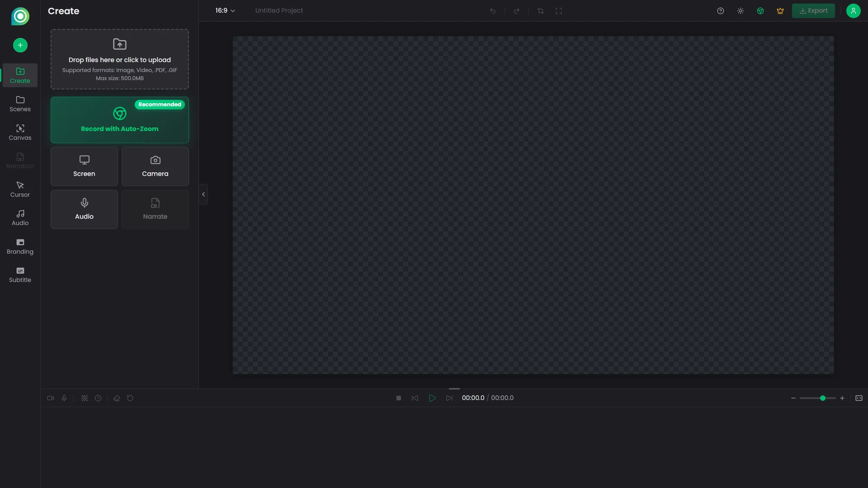This screenshot has width=868, height=488.
Task: Skip to the end of timeline
Action: [x=449, y=398]
